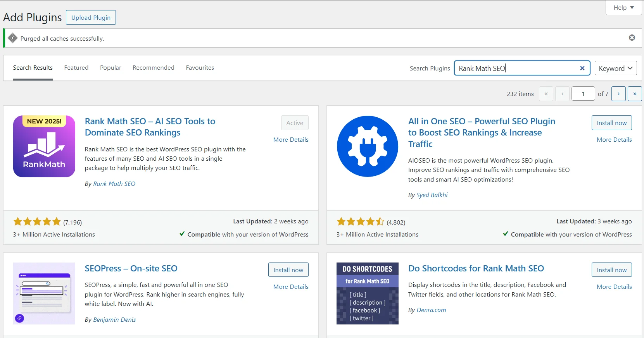Screen dimensions: 644x338
Task: Click Rank Math '3+ Million Active Installations' text
Action: point(54,235)
